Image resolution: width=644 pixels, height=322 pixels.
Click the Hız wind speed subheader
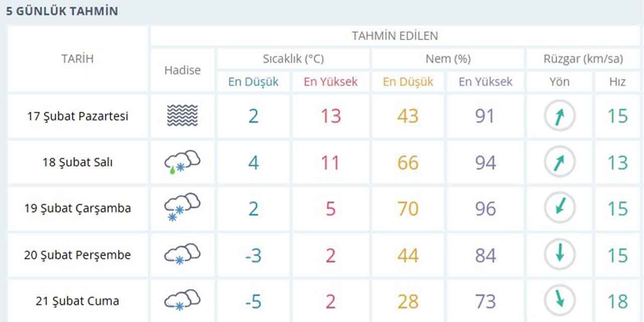(617, 82)
